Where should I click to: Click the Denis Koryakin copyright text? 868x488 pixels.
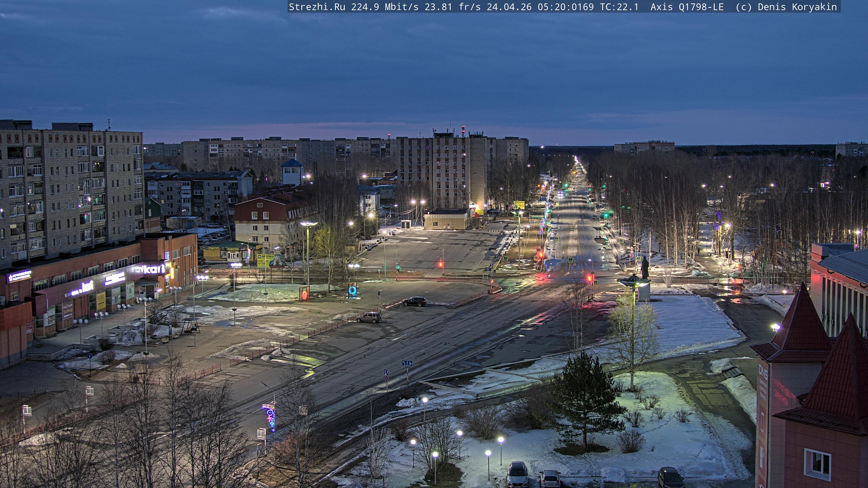coord(797,7)
